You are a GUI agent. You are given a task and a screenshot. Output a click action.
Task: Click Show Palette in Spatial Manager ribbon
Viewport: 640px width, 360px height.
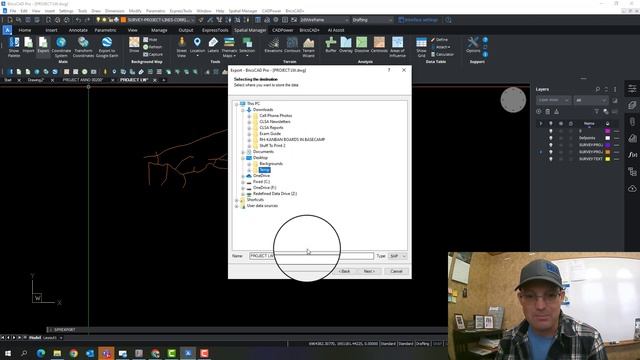point(14,47)
